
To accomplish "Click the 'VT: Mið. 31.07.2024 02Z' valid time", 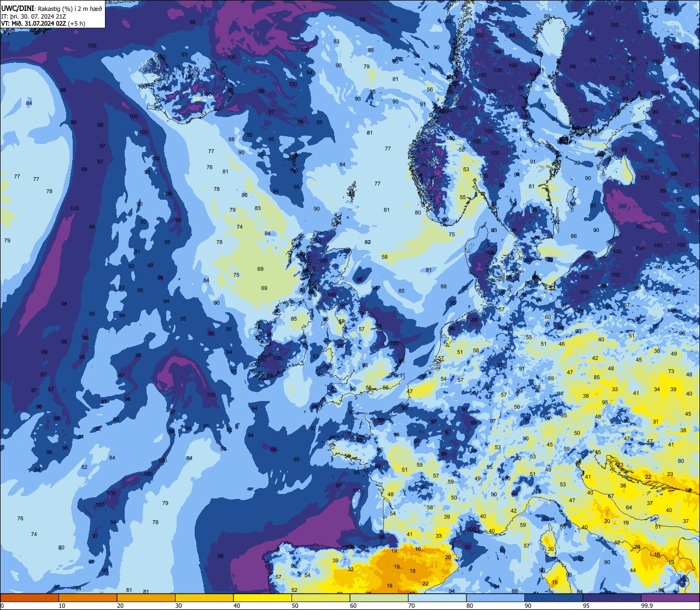I will point(33,24).
